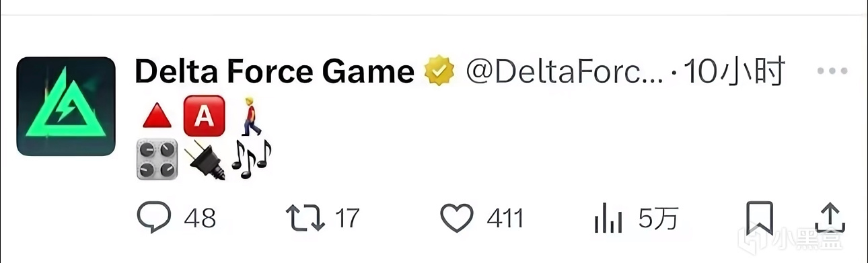Click the 10小时 timestamp
This screenshot has width=868, height=263.
coord(734,72)
